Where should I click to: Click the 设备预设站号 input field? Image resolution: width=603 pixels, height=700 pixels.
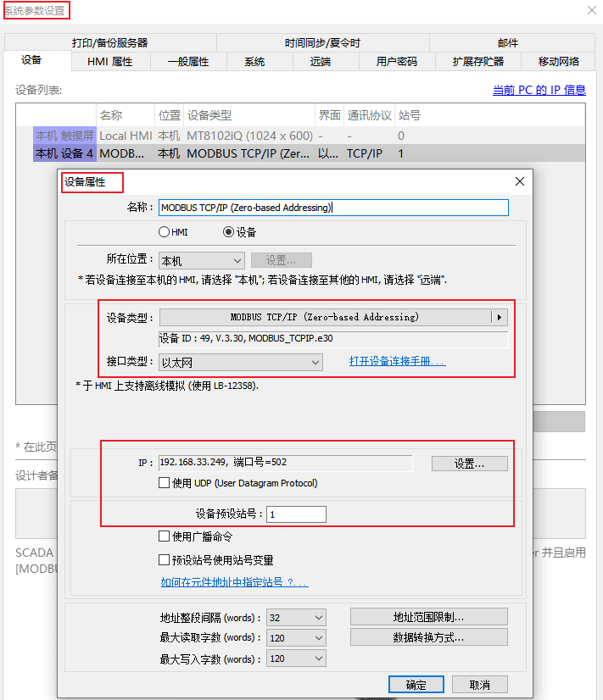(x=296, y=514)
